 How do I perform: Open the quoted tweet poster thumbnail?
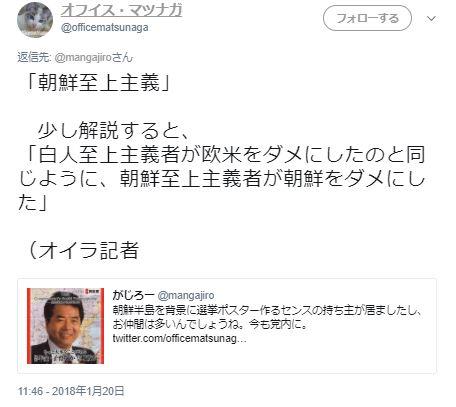66,326
